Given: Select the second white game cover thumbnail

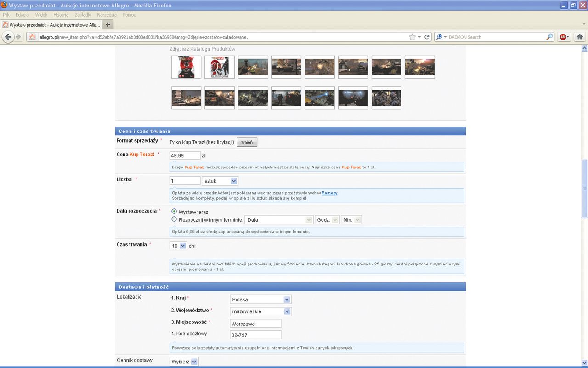Looking at the screenshot, I should (x=220, y=67).
